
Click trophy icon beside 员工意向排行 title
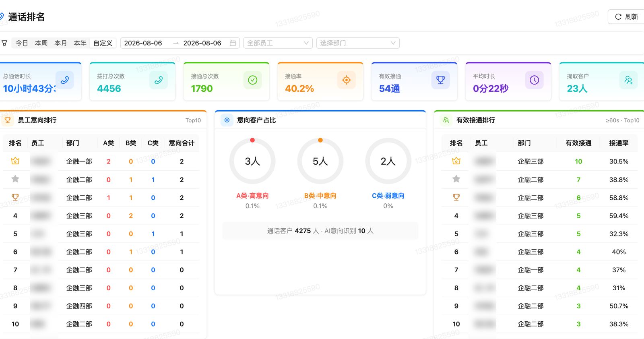(8, 120)
